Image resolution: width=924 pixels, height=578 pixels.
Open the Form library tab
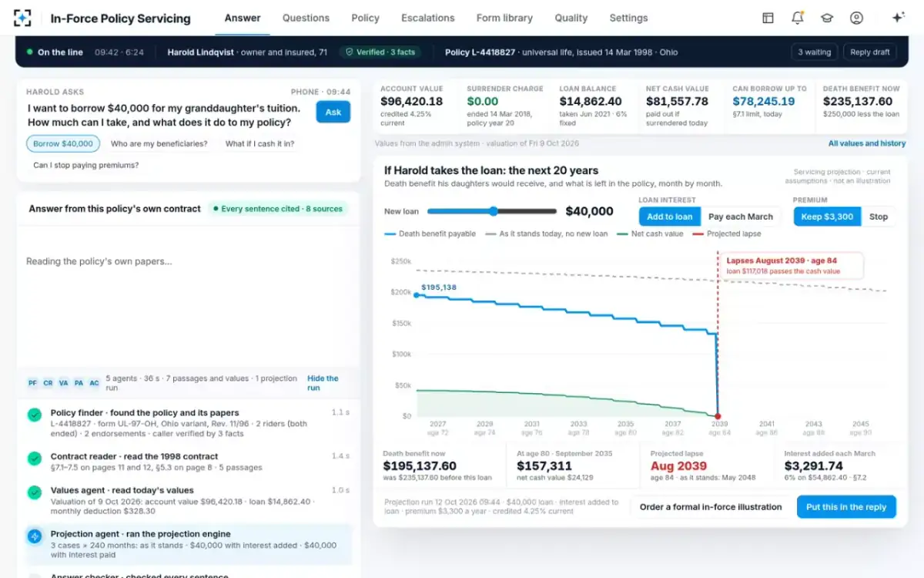[x=504, y=18]
